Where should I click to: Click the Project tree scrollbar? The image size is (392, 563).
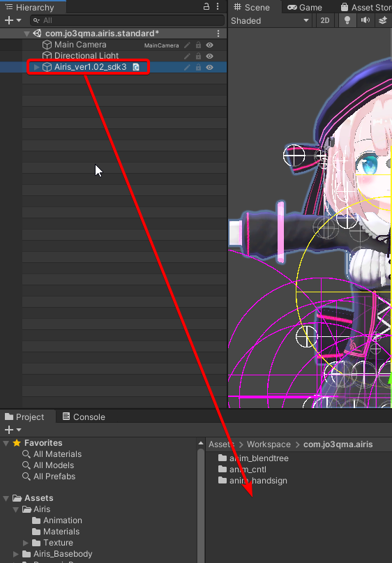tap(201, 506)
